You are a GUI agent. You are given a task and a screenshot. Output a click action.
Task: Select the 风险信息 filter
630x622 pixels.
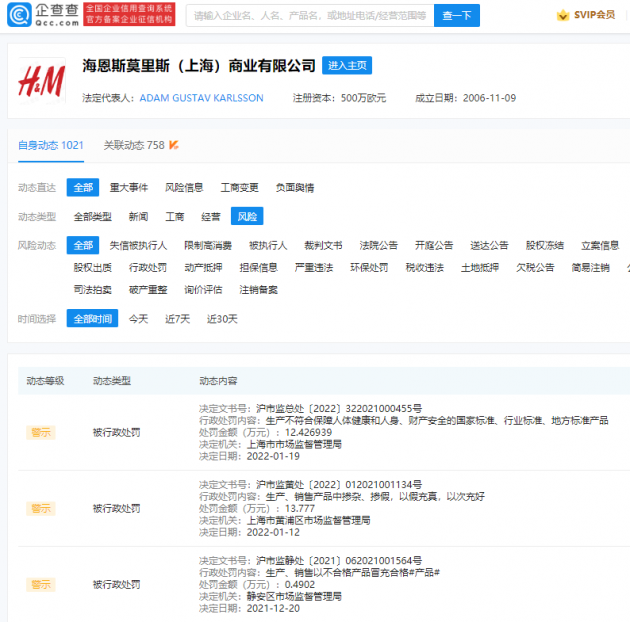tap(184, 188)
